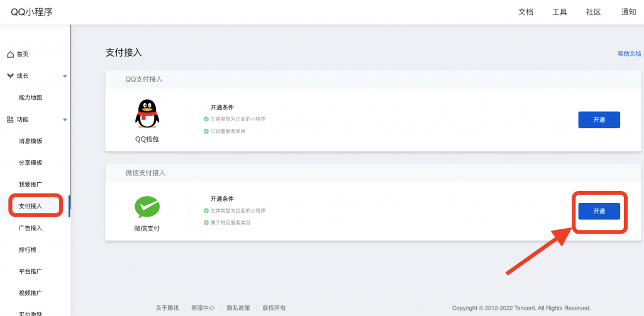This screenshot has width=644, height=316.
Task: Click the QQ小程序 logo in header
Action: pyautogui.click(x=31, y=12)
